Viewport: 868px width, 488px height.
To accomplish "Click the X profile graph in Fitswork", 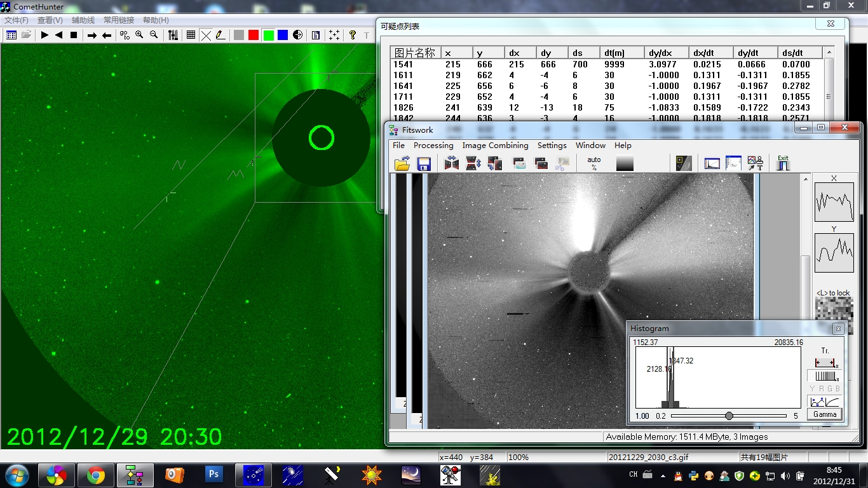I will (x=834, y=202).
